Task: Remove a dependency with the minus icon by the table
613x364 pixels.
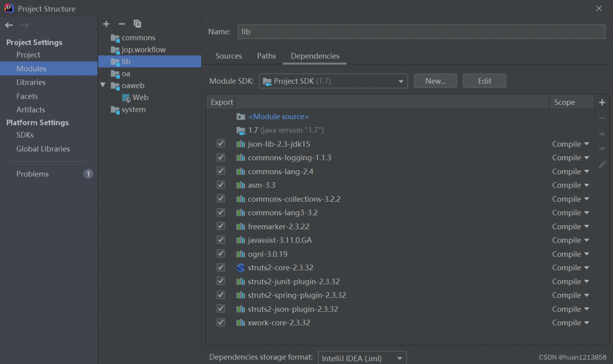Action: tap(602, 118)
